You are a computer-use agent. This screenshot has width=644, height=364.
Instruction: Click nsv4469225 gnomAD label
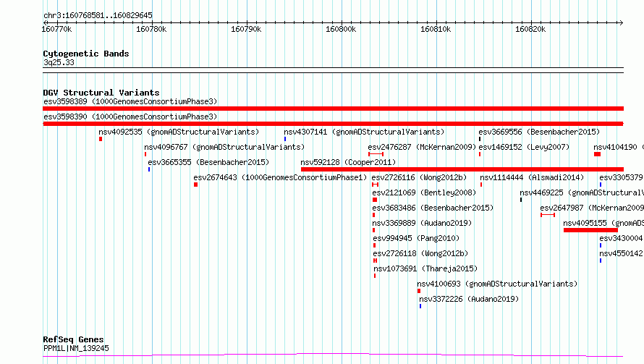pos(582,192)
